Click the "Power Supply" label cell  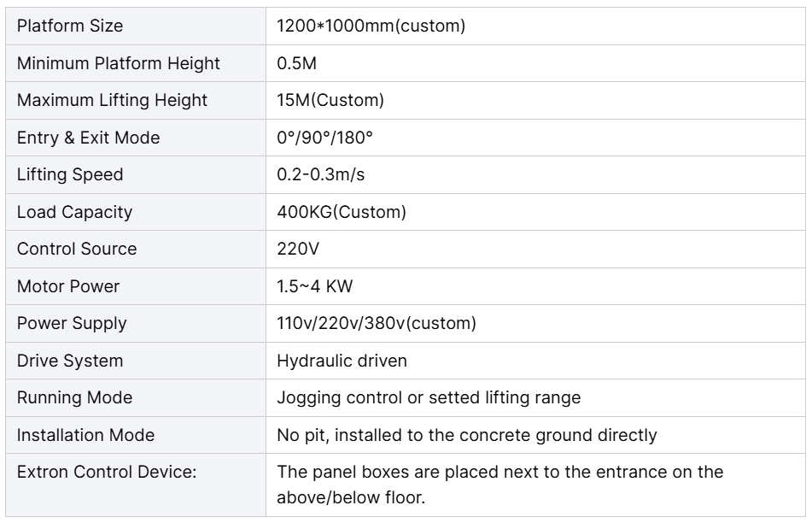point(72,324)
